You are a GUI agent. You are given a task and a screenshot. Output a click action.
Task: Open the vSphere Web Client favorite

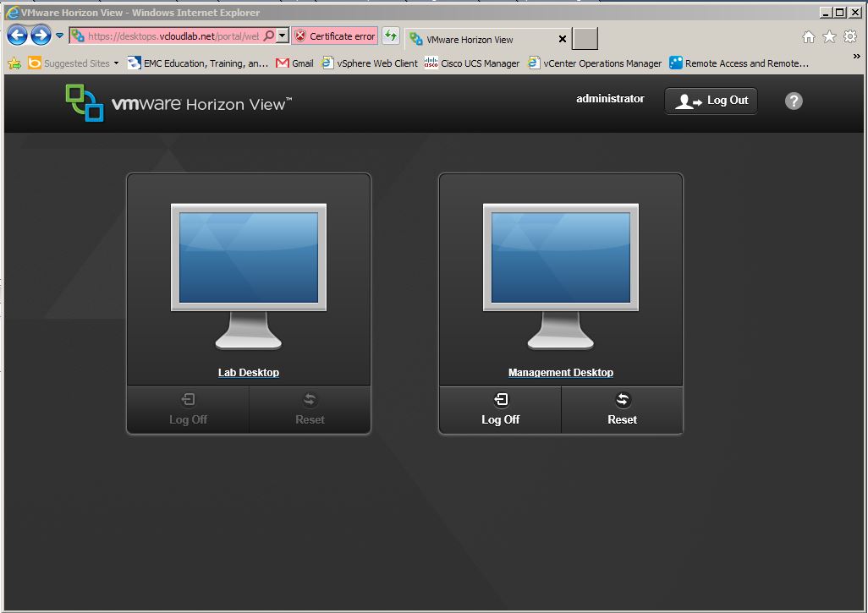pyautogui.click(x=369, y=63)
